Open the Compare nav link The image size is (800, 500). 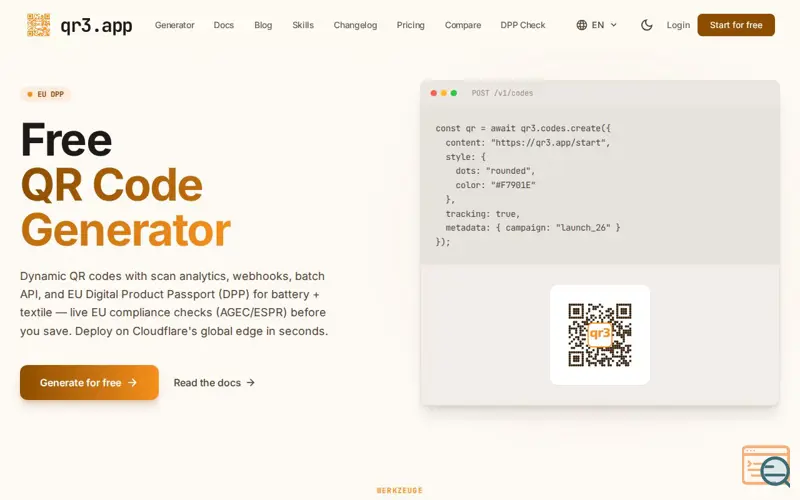[463, 25]
